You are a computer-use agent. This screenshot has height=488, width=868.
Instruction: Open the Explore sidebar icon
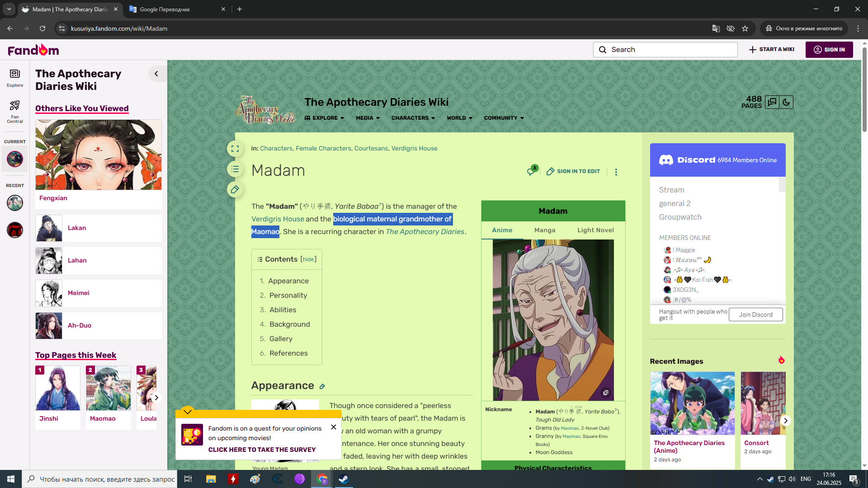15,78
